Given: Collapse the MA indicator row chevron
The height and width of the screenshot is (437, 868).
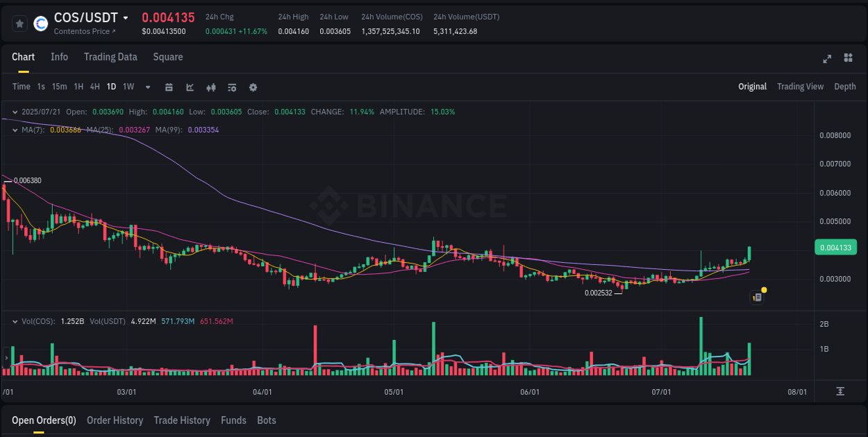Looking at the screenshot, I should coord(15,129).
